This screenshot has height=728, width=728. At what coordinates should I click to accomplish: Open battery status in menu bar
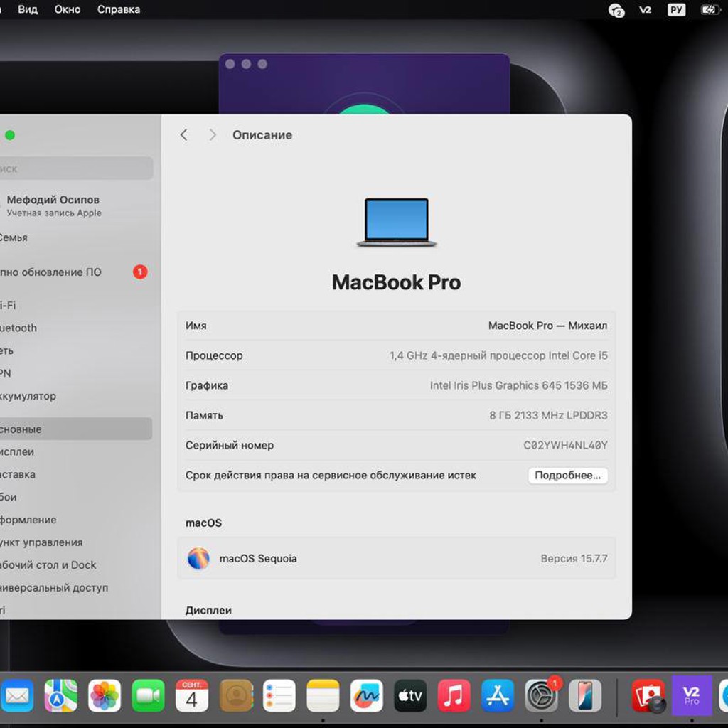(x=710, y=9)
